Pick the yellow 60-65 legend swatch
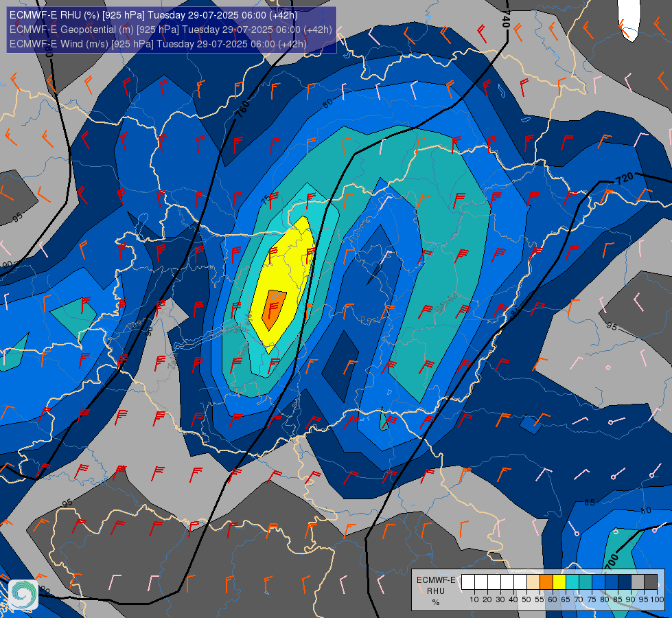Image resolution: width=672 pixels, height=618 pixels. click(559, 582)
